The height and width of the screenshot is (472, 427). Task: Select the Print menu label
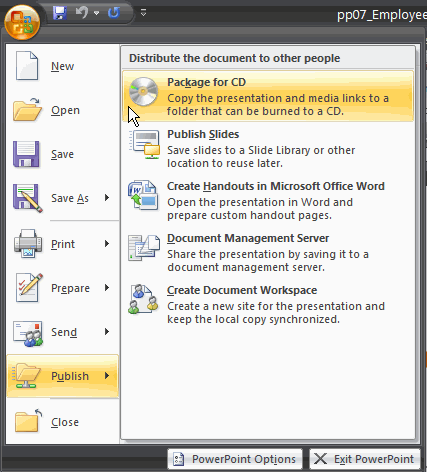[x=63, y=244]
